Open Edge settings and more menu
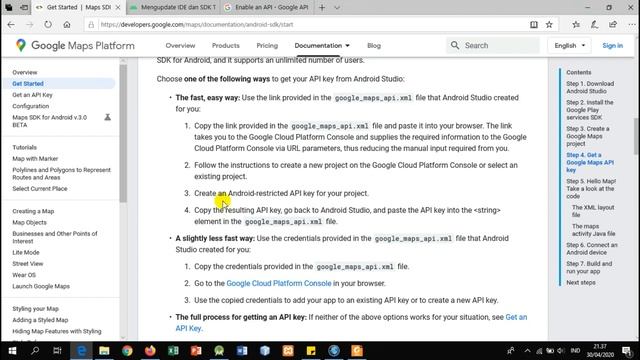Screen dimensions: 640x360 coord(631,24)
